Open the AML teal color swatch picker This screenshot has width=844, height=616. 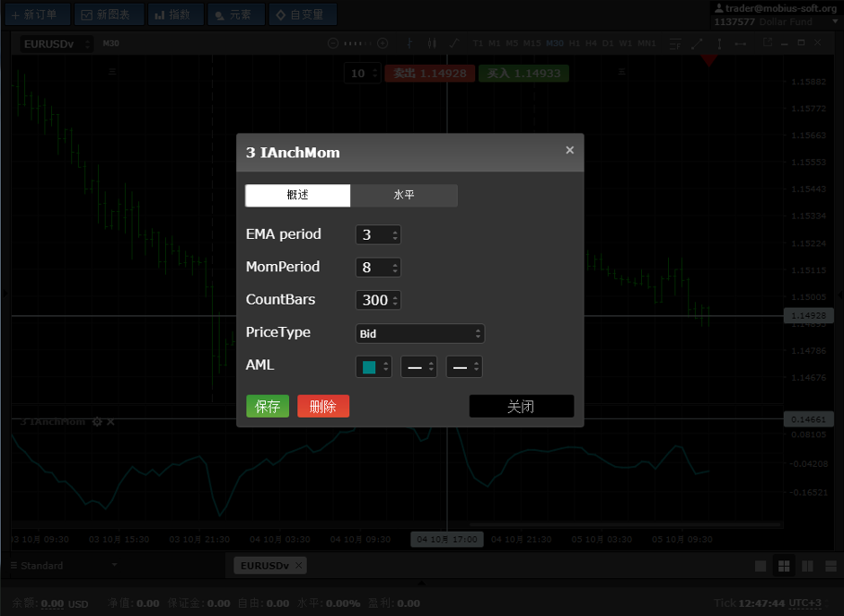point(374,366)
